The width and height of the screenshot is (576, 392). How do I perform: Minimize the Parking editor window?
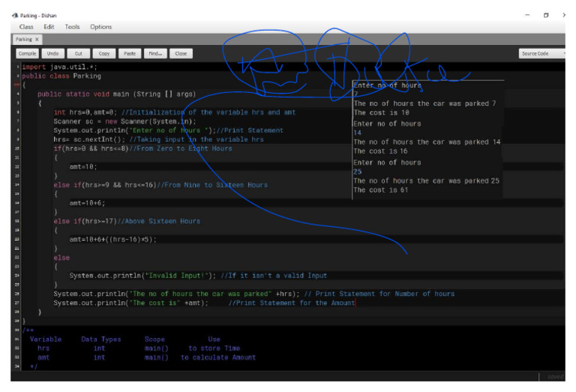tap(526, 15)
